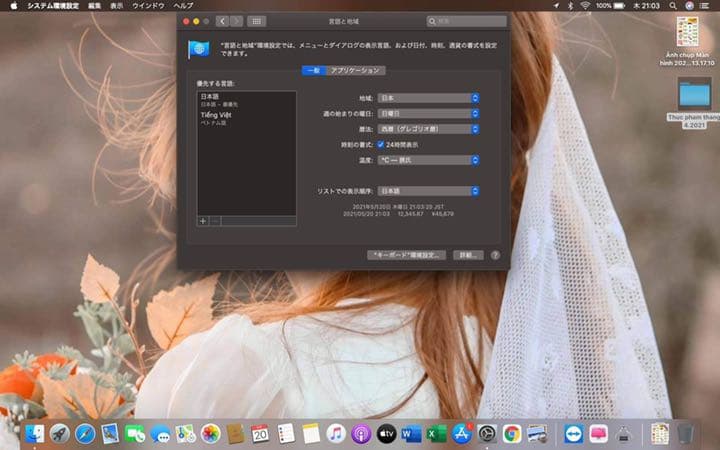
Task: Open Spotlight search in menu bar
Action: point(673,6)
